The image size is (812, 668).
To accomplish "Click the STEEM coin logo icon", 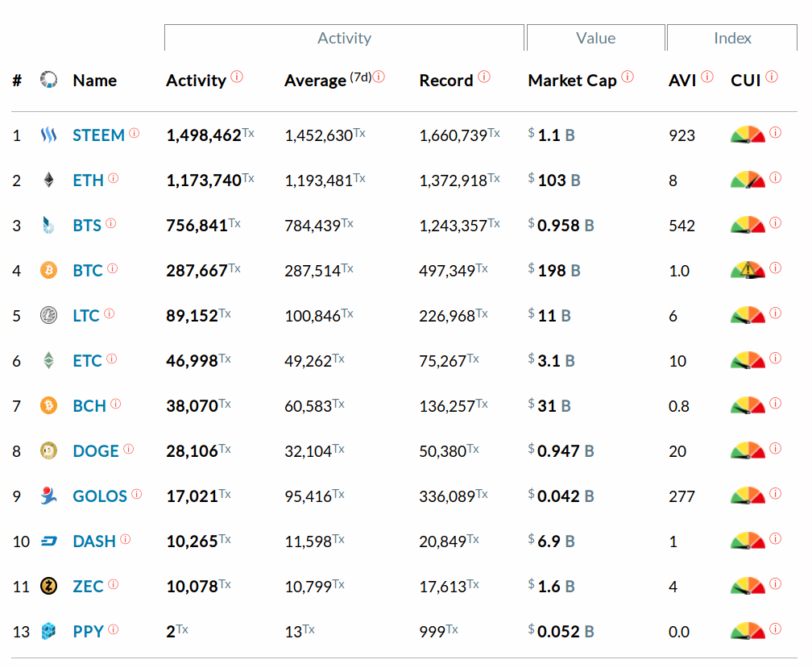I will (48, 135).
